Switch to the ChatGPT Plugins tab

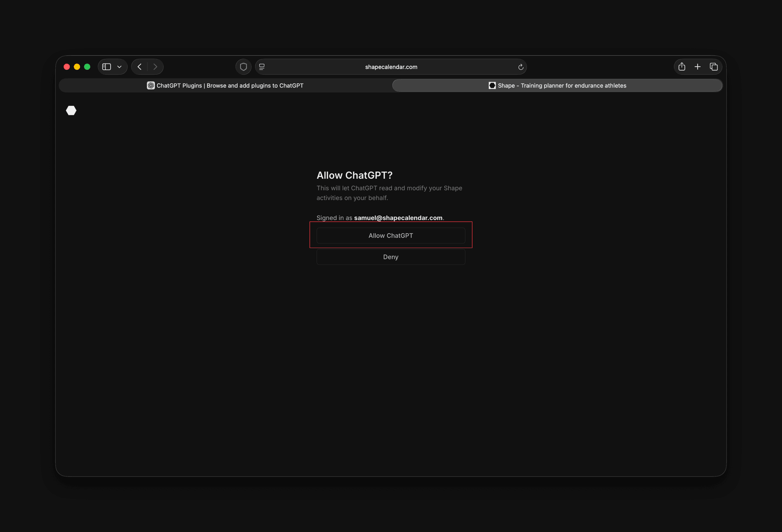225,85
